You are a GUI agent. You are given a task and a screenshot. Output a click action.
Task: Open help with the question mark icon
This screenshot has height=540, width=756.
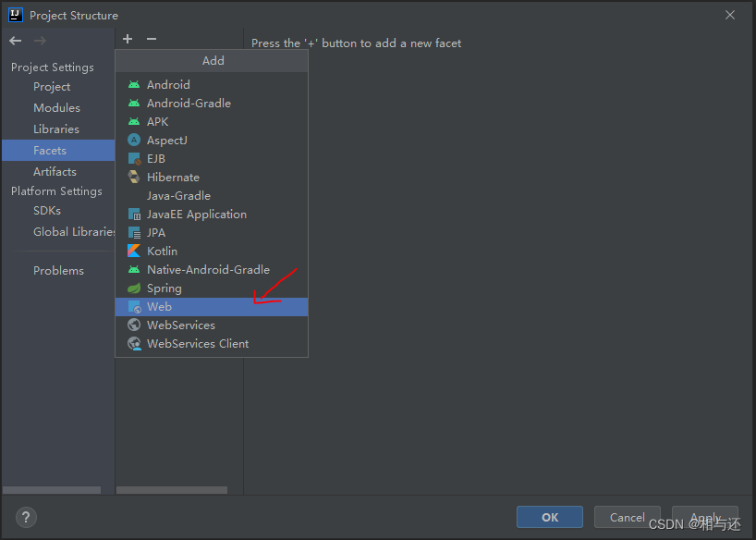(26, 517)
